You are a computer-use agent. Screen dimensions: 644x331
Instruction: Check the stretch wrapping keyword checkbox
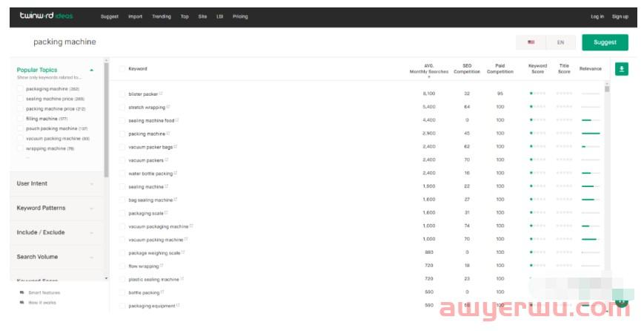point(122,108)
